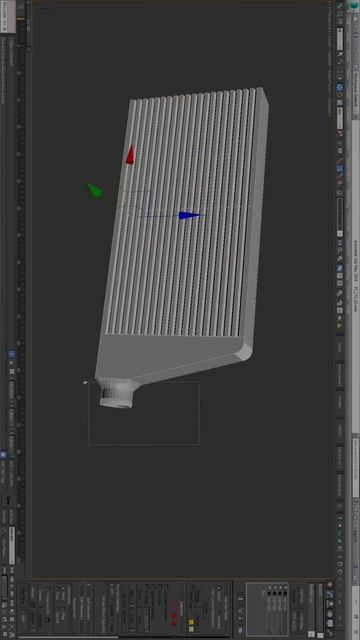Choose the Rectangular Selection Region tool
360x640 pixels.
[x=340, y=71]
